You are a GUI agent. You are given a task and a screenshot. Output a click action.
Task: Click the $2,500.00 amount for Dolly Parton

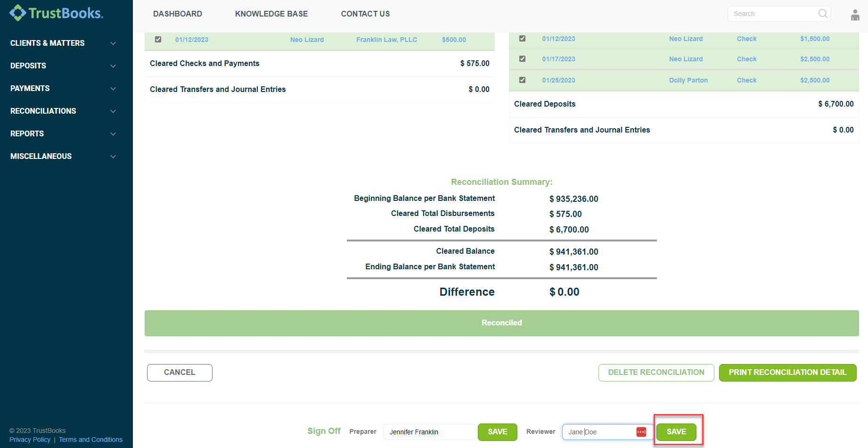coord(815,80)
